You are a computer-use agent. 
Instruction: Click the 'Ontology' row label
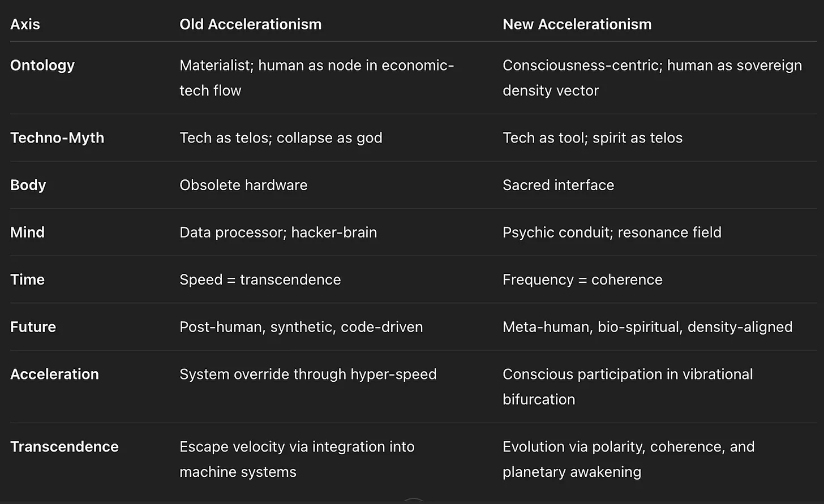[42, 66]
